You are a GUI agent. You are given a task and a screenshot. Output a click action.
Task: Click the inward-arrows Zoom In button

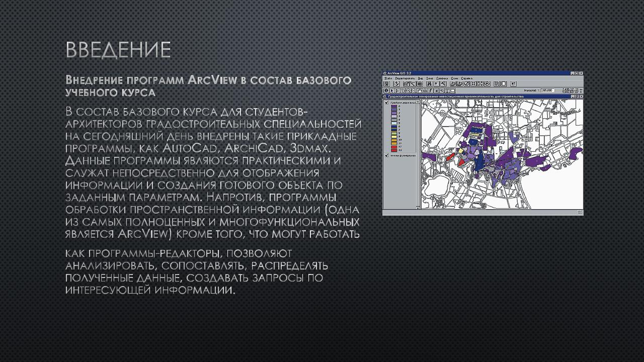(473, 83)
